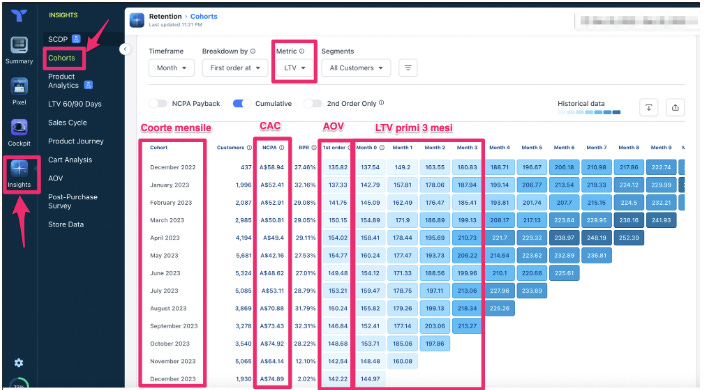Open the Pixel section in sidebar

(x=19, y=92)
